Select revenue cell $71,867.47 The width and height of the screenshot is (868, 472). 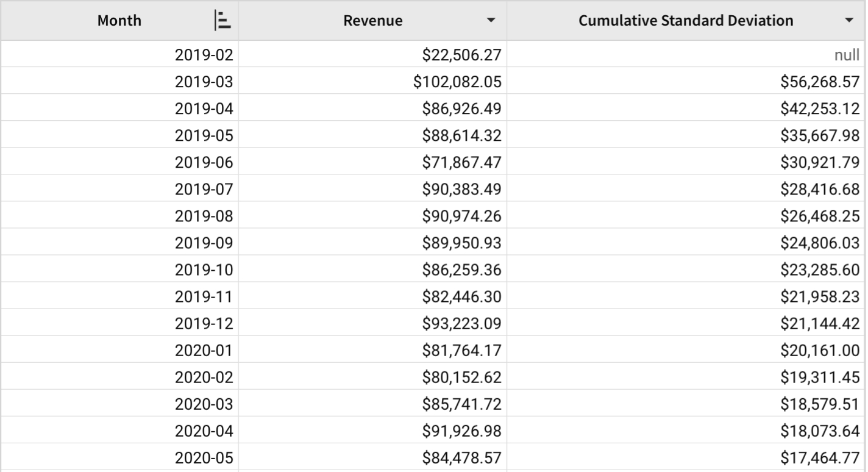coord(461,162)
